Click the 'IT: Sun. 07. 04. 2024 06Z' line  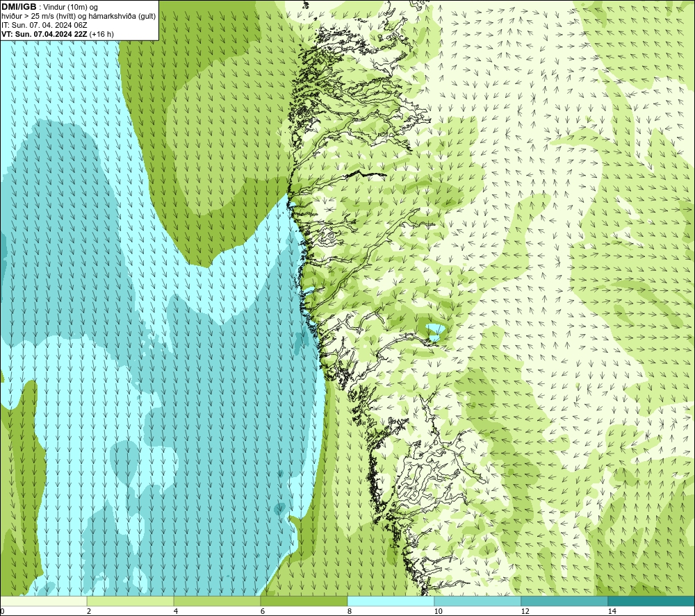click(44, 25)
